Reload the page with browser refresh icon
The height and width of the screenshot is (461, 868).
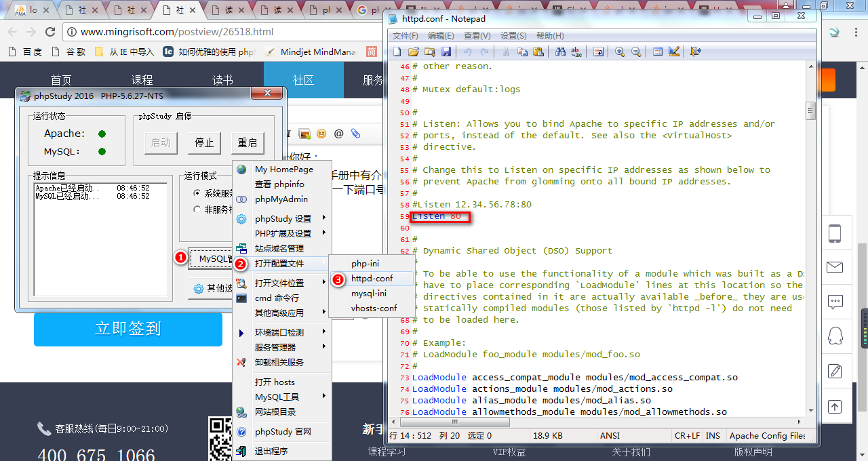coord(50,32)
